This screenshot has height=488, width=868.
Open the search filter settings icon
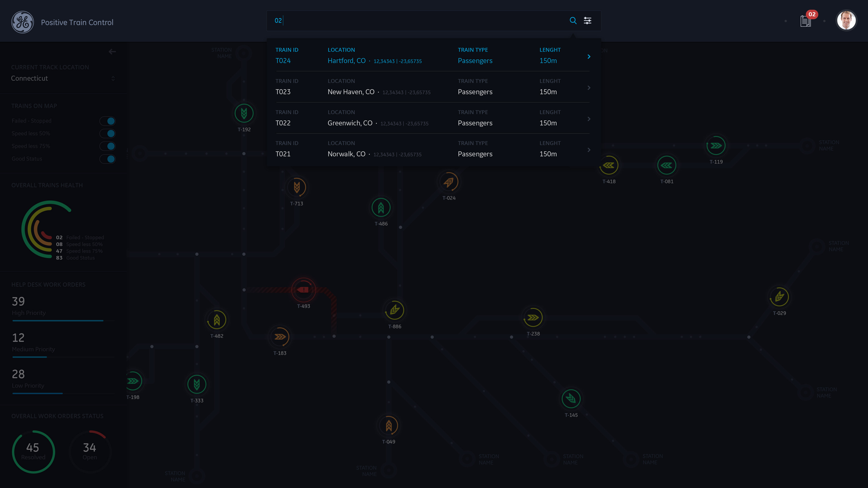click(587, 21)
